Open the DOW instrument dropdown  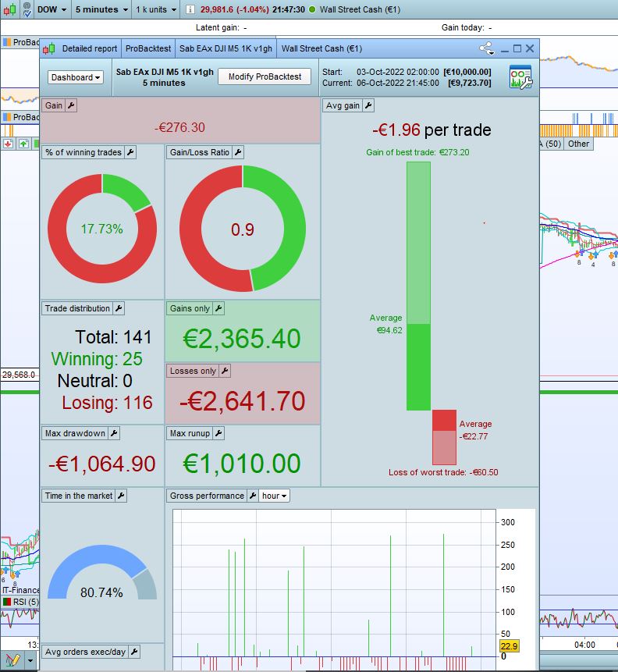click(51, 9)
